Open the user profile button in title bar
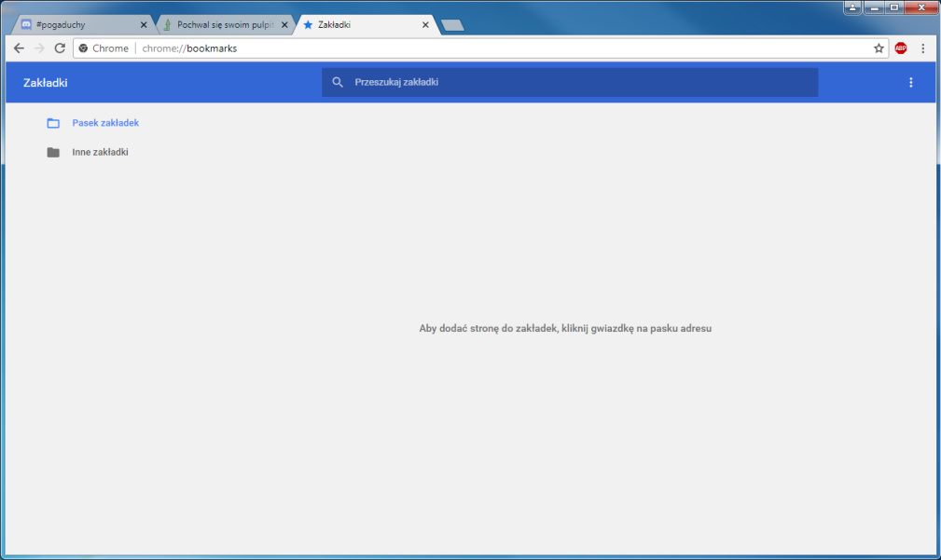Viewport: 941px width, 560px height. [x=852, y=7]
